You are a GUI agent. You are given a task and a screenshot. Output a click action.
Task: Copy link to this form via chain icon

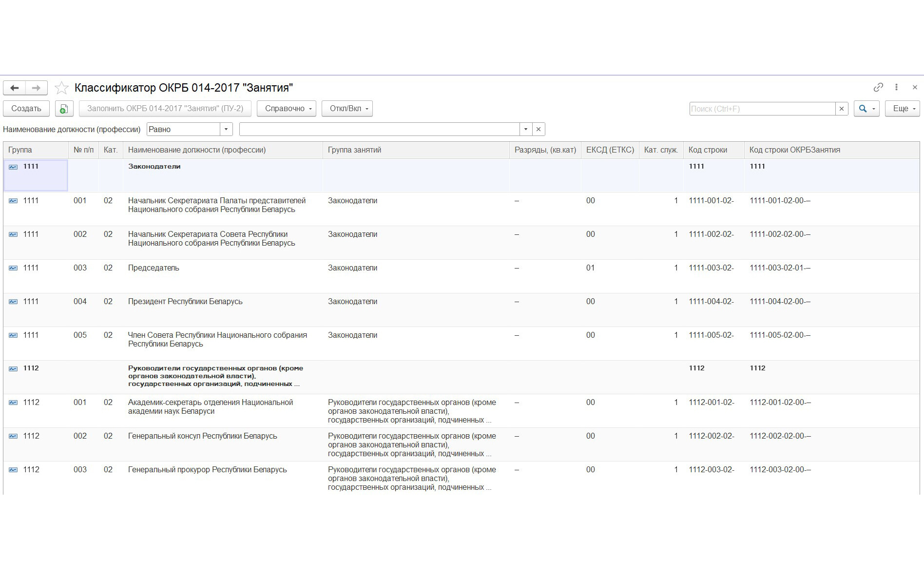coord(878,87)
